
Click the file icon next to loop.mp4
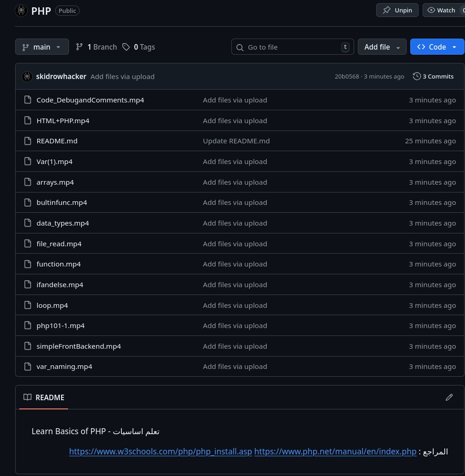pos(28,305)
